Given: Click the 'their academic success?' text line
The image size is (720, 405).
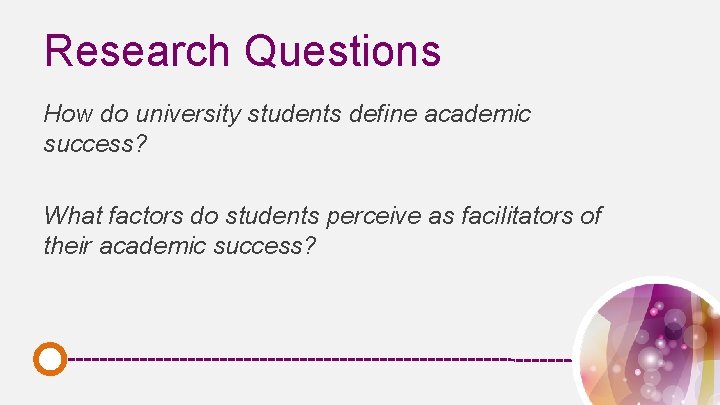Looking at the screenshot, I should pyautogui.click(x=180, y=245).
